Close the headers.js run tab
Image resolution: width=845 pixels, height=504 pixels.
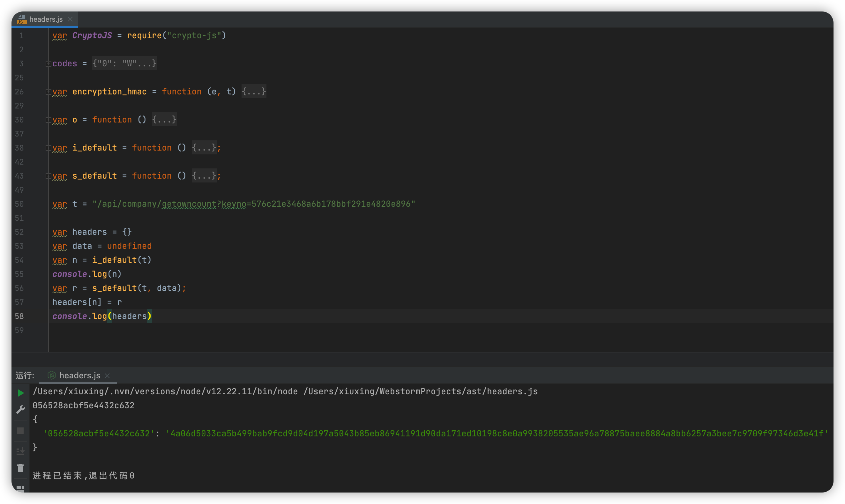[107, 376]
